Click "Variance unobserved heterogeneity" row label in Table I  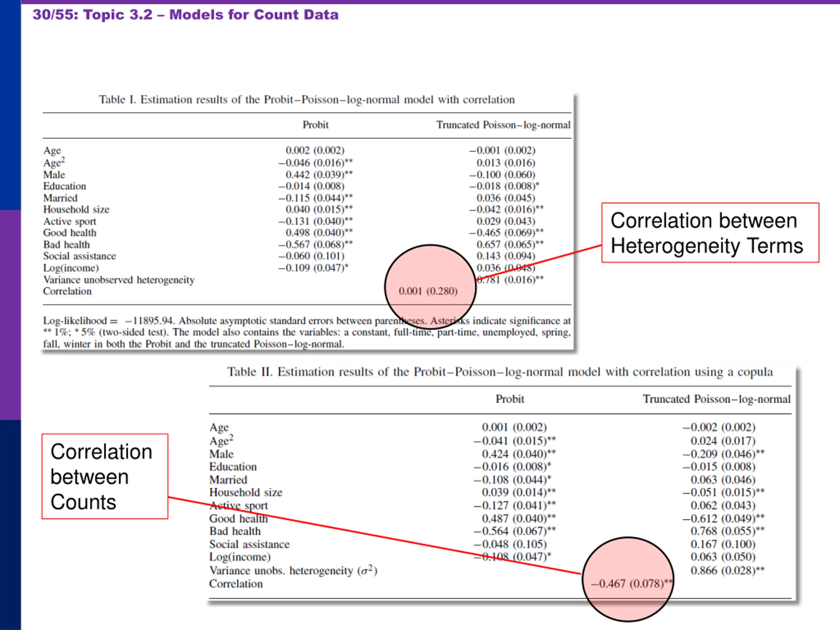coord(118,280)
